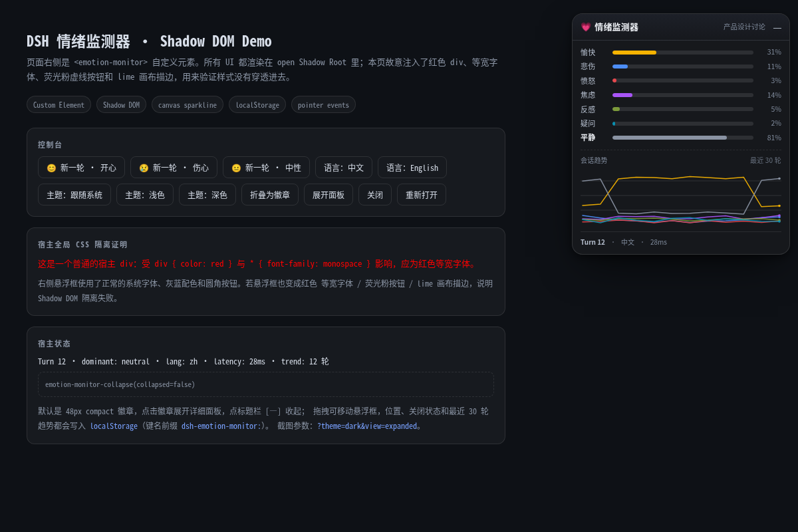The height and width of the screenshot is (532, 798).
Task: Click the Shadow DOM tag
Action: click(121, 104)
